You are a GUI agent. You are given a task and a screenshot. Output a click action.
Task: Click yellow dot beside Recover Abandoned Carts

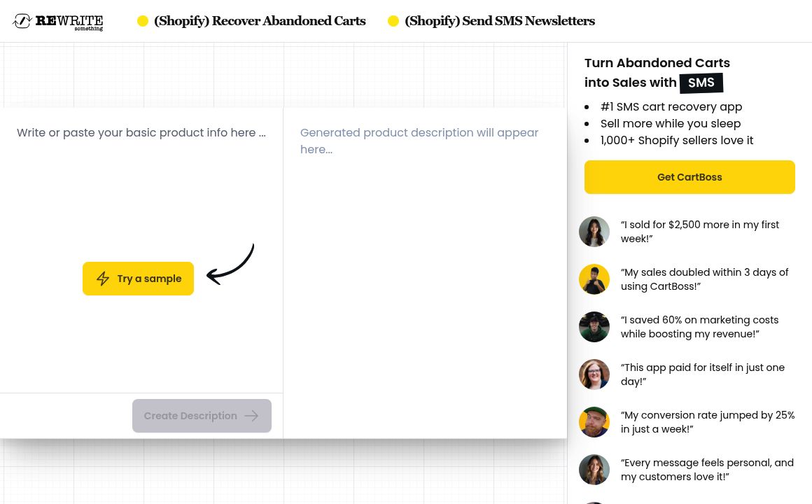pos(143,22)
